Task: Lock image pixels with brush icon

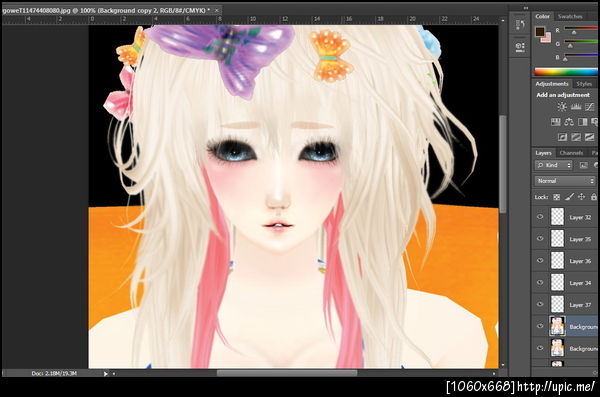Action: (569, 197)
